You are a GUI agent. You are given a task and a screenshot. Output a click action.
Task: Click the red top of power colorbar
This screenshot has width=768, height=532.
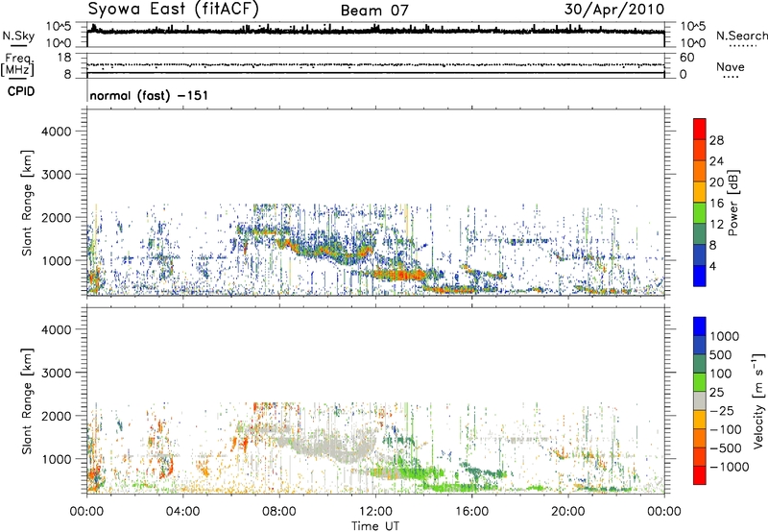700,128
